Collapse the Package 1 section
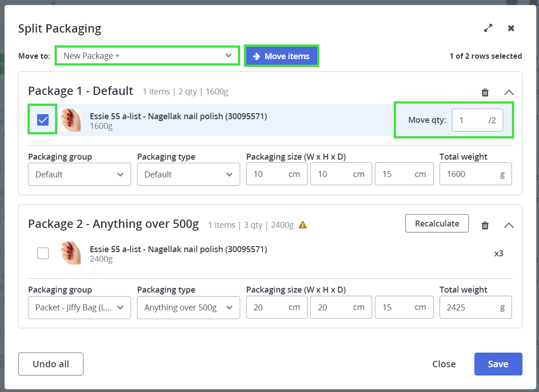 tap(509, 93)
